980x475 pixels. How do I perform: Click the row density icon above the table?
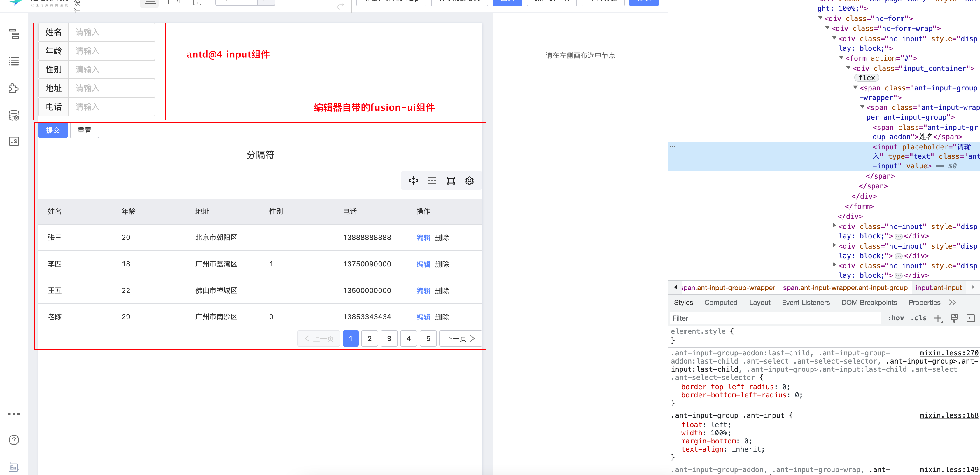tap(432, 180)
